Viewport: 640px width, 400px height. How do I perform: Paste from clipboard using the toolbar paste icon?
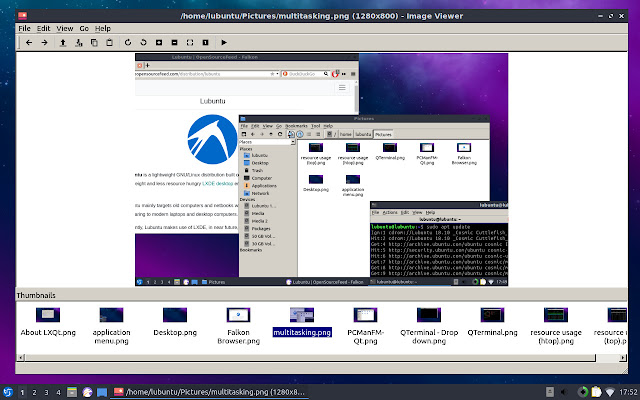pyautogui.click(x=109, y=42)
